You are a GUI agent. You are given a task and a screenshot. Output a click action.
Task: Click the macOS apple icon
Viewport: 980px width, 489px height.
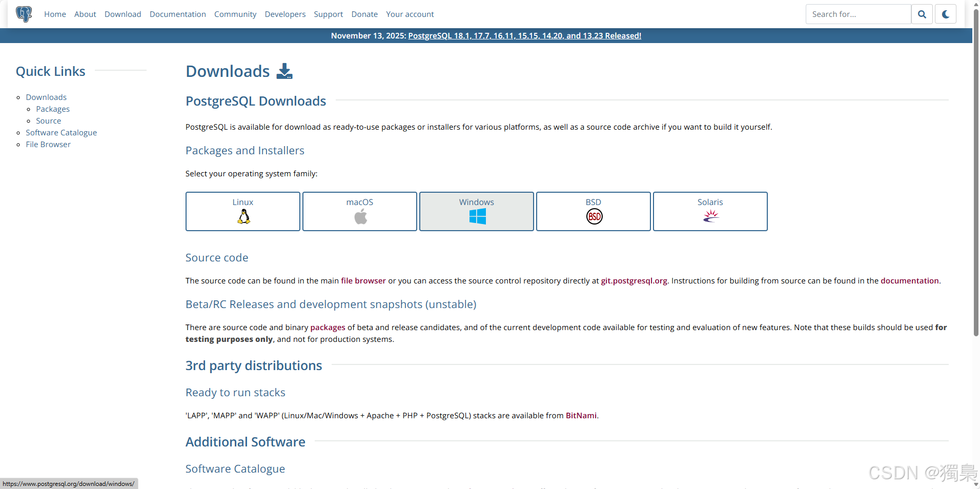pos(360,217)
